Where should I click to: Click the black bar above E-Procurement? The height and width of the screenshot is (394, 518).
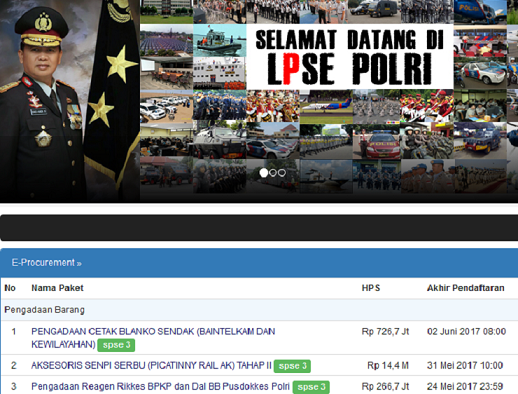point(259,228)
